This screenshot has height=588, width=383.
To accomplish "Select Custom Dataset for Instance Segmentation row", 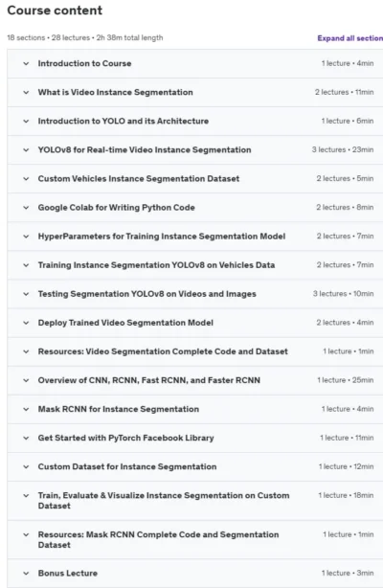I will coord(195,467).
